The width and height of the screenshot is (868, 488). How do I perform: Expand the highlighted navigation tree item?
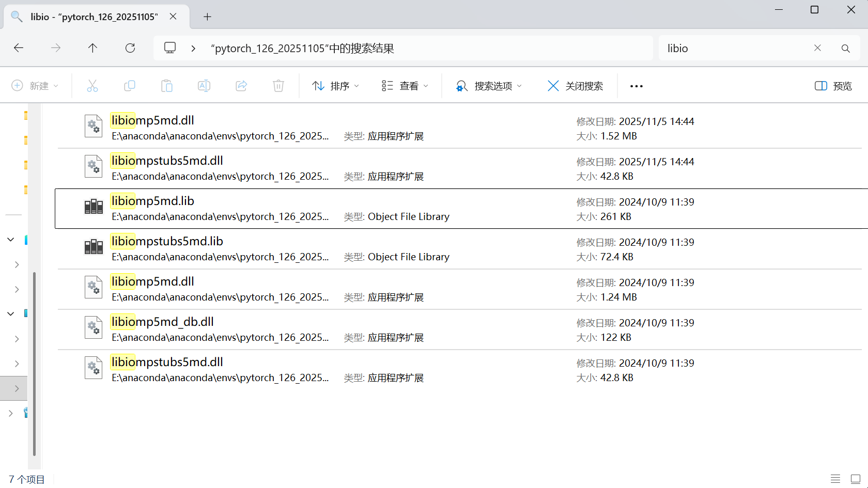17,388
